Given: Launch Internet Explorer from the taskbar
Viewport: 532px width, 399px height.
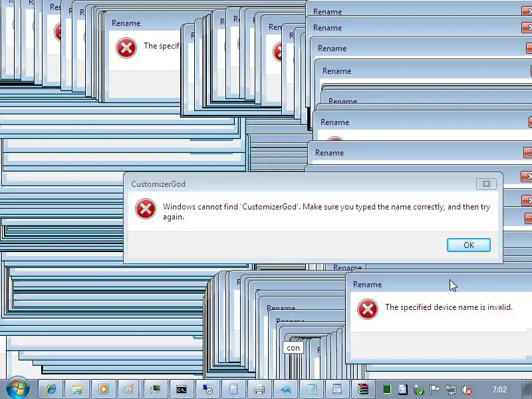Looking at the screenshot, I should 51,389.
